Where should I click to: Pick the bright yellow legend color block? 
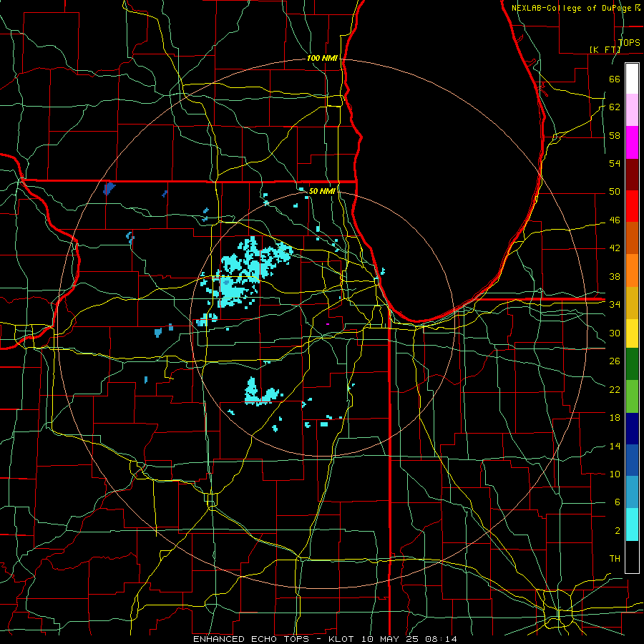point(632,333)
